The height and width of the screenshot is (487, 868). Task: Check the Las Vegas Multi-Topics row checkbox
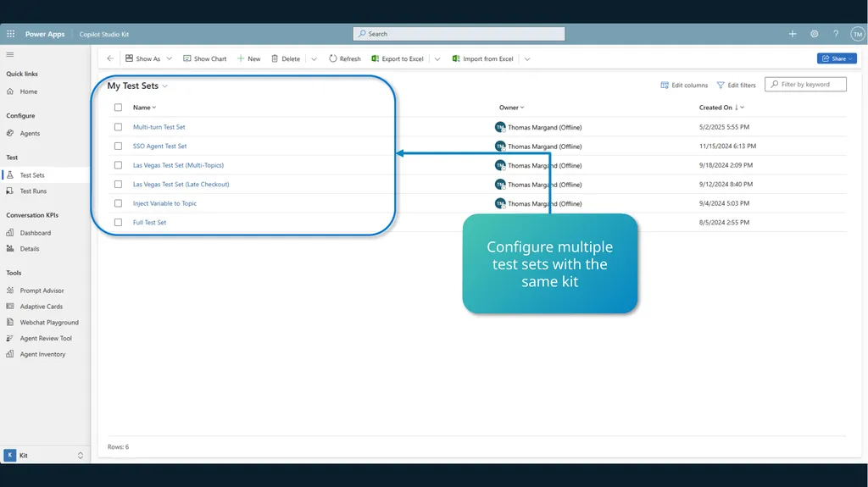[118, 165]
